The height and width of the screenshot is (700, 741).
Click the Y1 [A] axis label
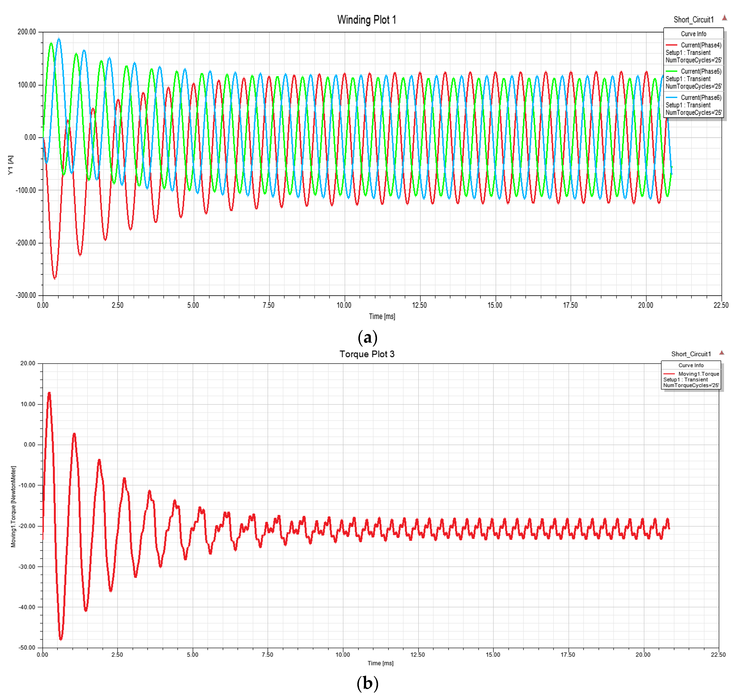coord(11,165)
